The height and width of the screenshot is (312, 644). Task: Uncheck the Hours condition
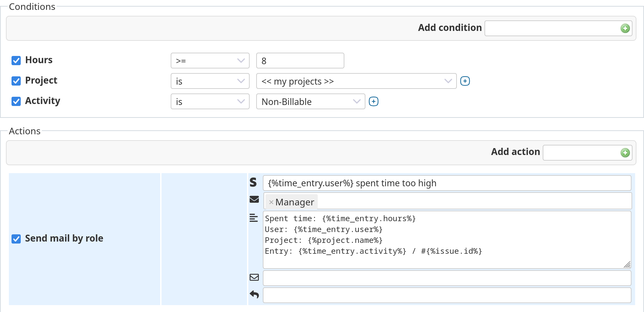(x=16, y=60)
